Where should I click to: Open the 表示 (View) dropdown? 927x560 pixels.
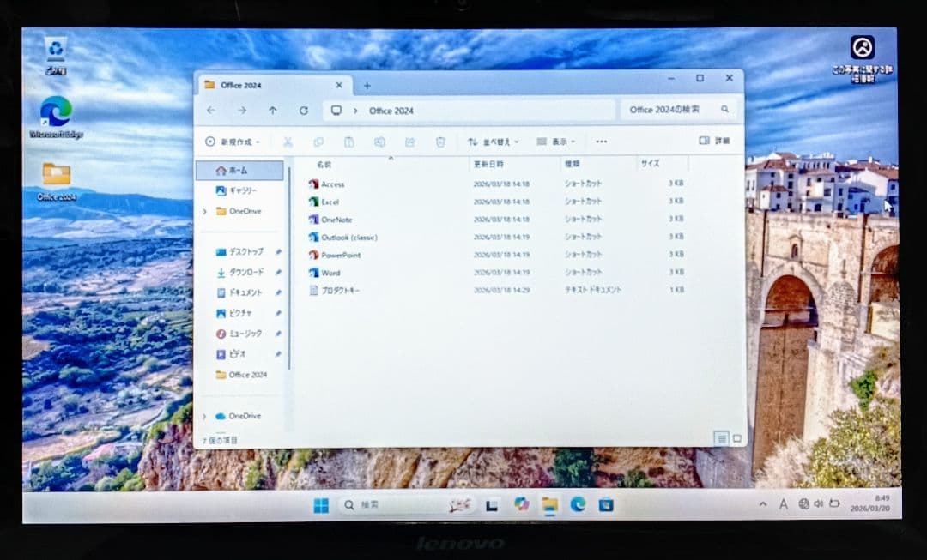click(x=555, y=142)
